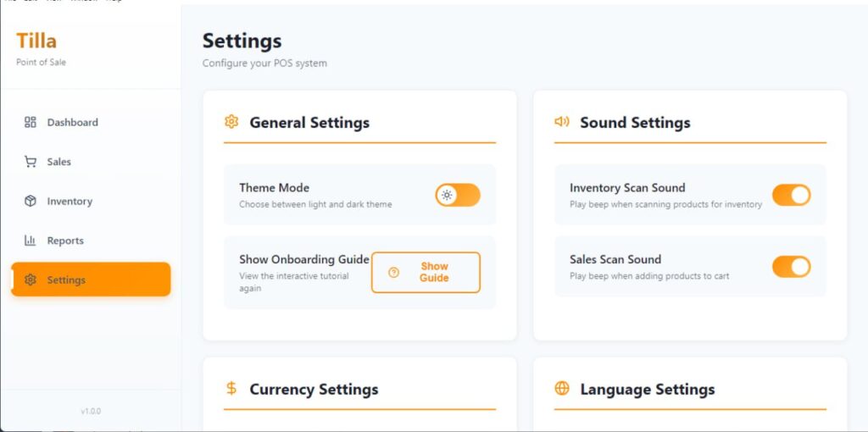The width and height of the screenshot is (868, 432).
Task: Click the General Settings gear icon
Action: pos(231,122)
